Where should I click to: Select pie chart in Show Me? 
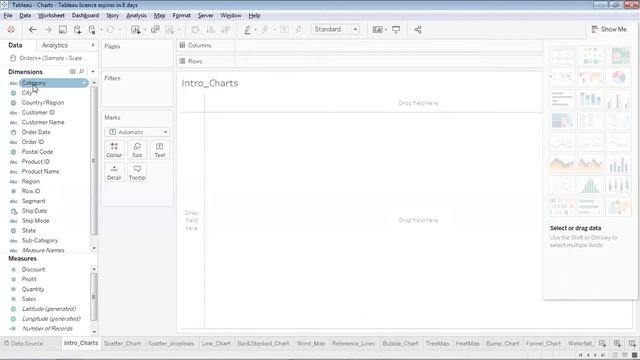click(618, 77)
